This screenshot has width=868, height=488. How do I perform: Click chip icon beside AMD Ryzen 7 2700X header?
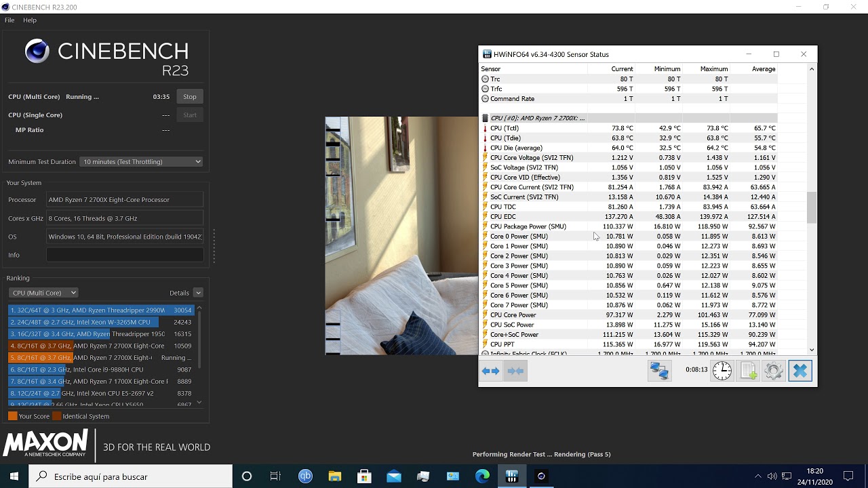tap(485, 118)
